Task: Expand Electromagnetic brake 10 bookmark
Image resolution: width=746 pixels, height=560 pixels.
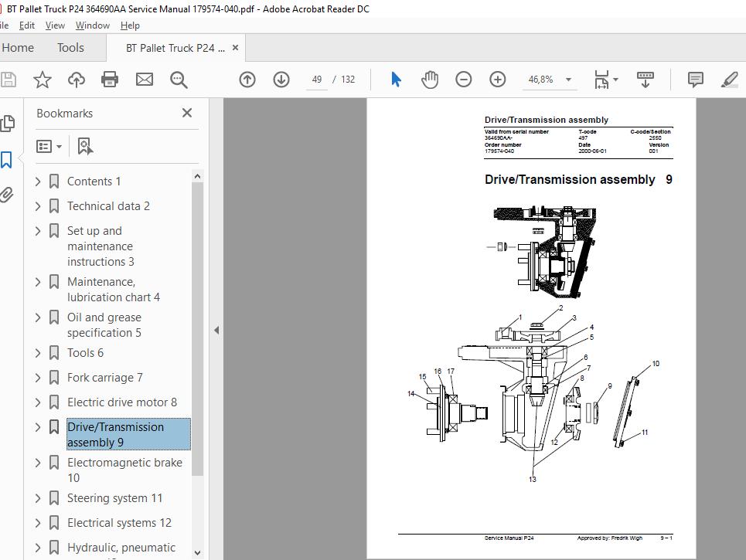Action: coord(38,463)
